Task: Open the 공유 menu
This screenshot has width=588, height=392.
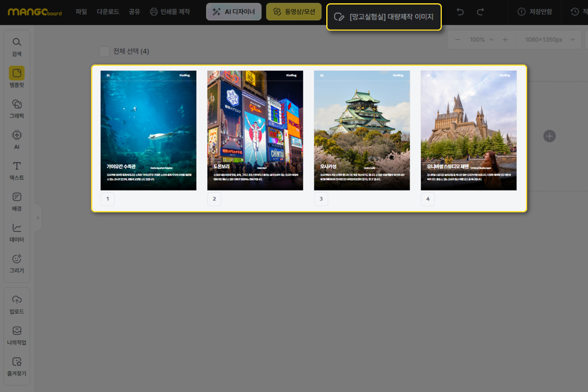Action: click(134, 12)
